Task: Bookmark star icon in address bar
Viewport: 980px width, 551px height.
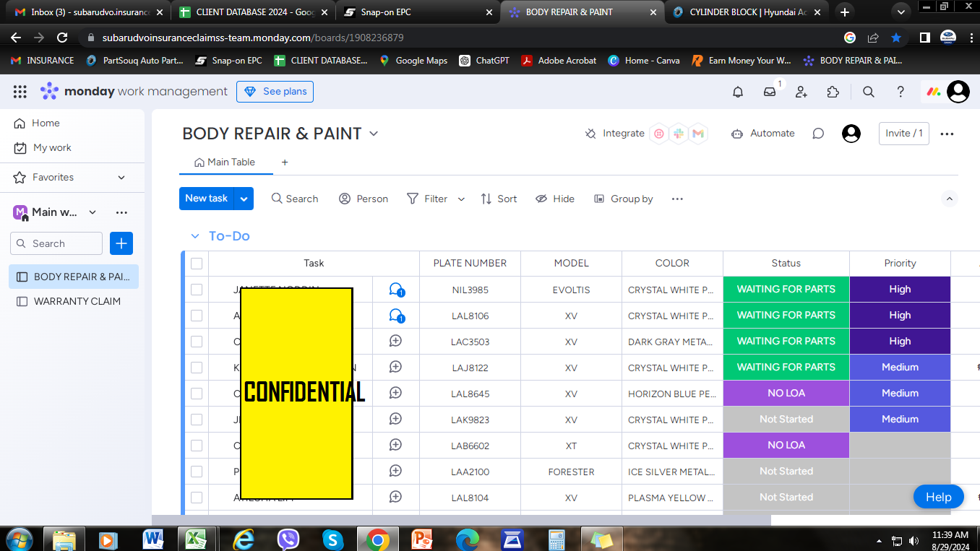Action: point(896,38)
